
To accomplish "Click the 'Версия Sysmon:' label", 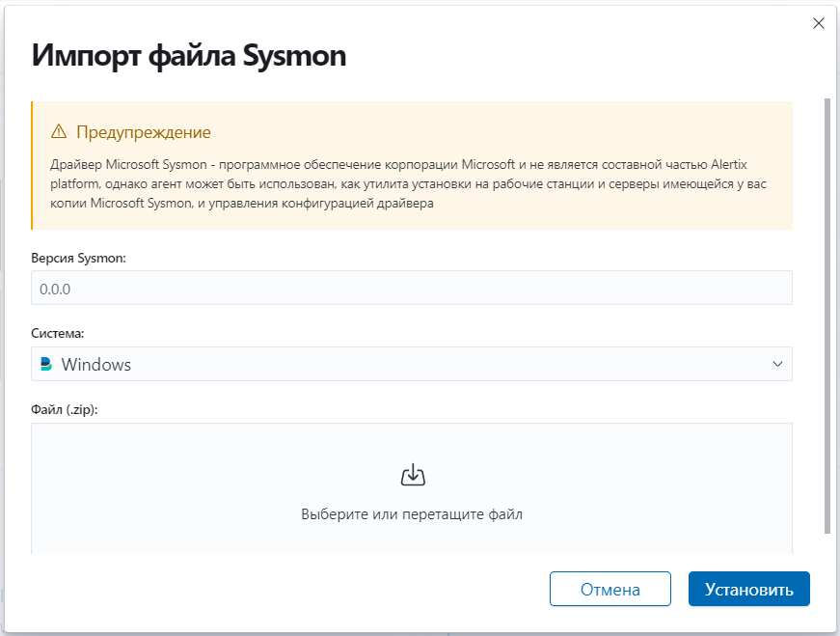I will click(x=78, y=258).
